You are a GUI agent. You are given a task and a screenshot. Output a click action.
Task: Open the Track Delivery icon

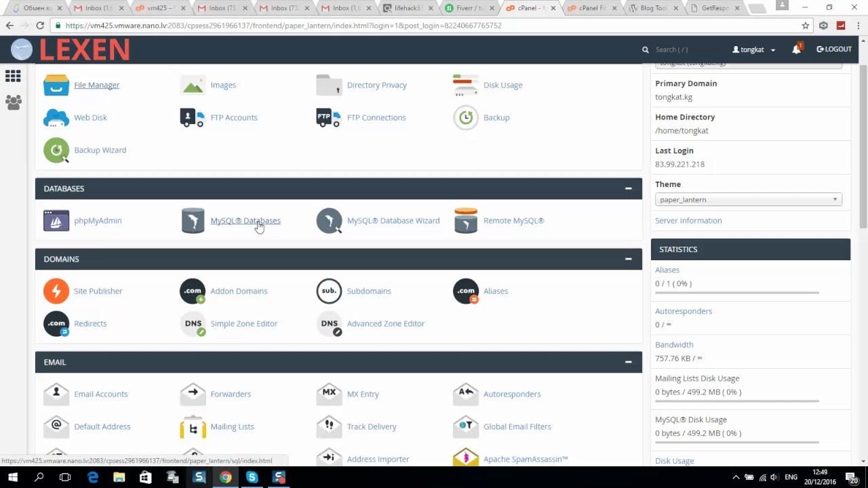tap(329, 426)
